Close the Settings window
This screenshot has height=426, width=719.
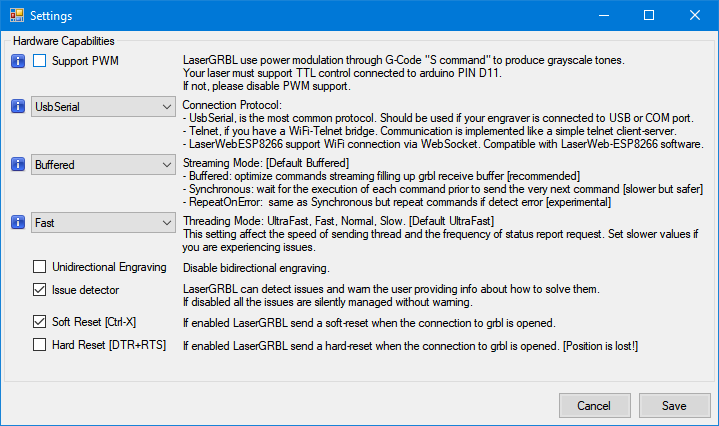695,16
